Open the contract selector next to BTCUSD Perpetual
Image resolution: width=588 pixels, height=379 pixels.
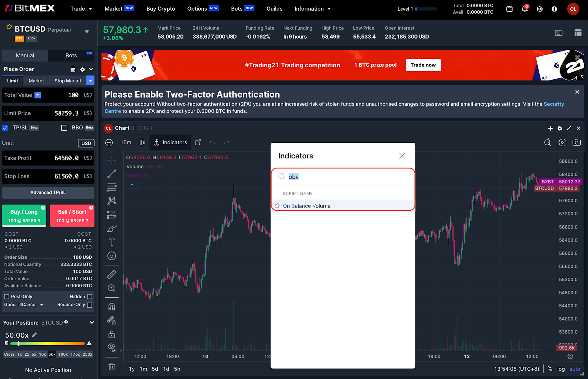87,32
